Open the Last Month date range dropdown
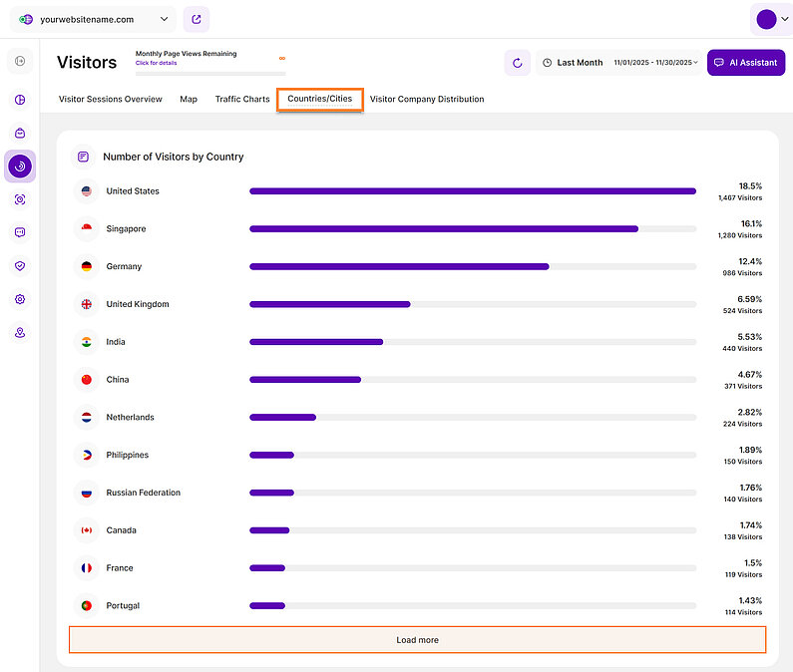The image size is (793, 672). pos(619,63)
